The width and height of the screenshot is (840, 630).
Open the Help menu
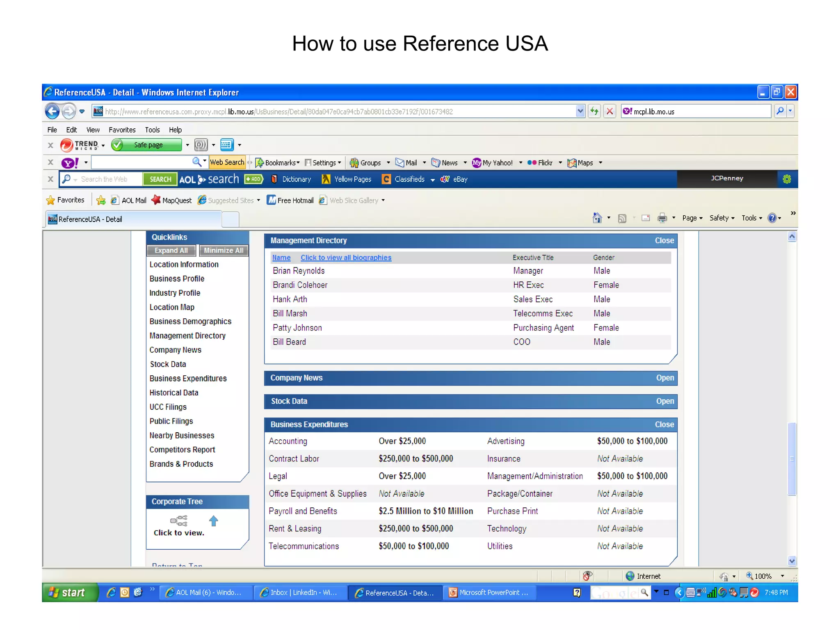(x=175, y=130)
